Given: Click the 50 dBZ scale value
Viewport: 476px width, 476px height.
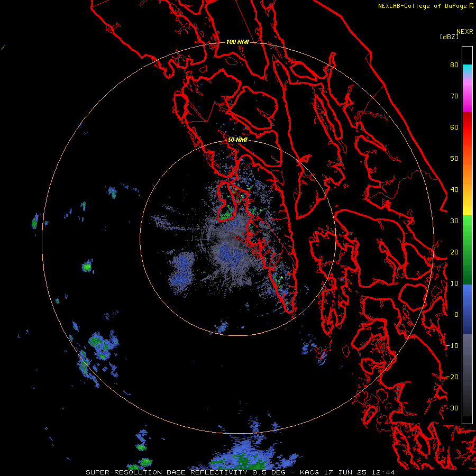Looking at the screenshot, I should 454,159.
